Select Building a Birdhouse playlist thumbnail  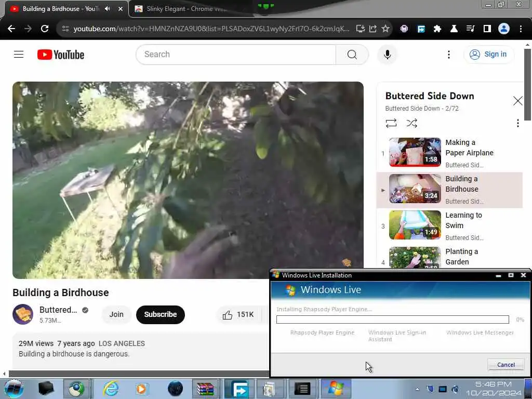click(x=415, y=189)
